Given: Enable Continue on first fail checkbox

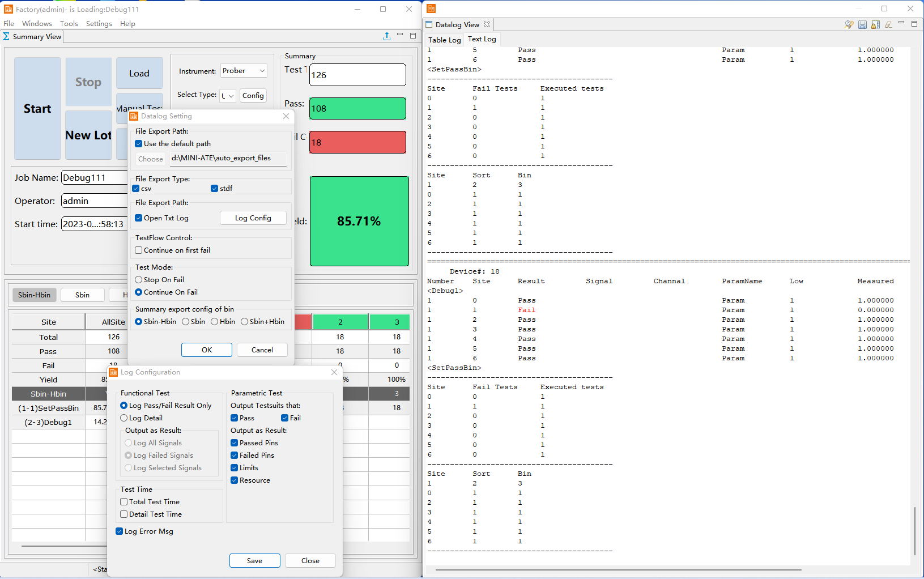Looking at the screenshot, I should 139,250.
